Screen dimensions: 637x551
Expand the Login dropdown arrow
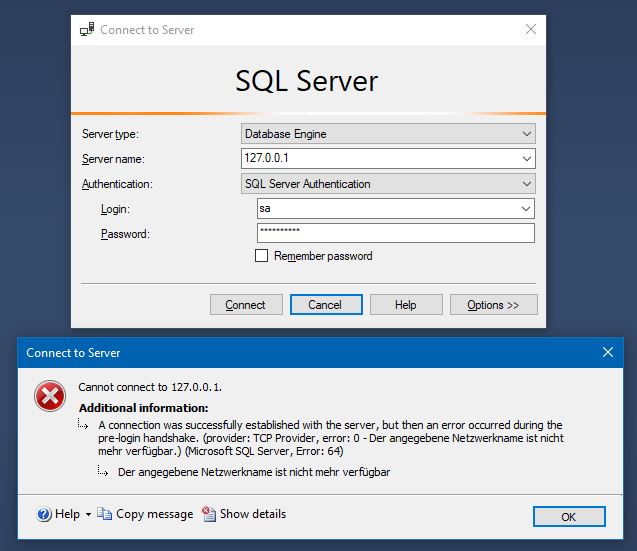coord(526,208)
